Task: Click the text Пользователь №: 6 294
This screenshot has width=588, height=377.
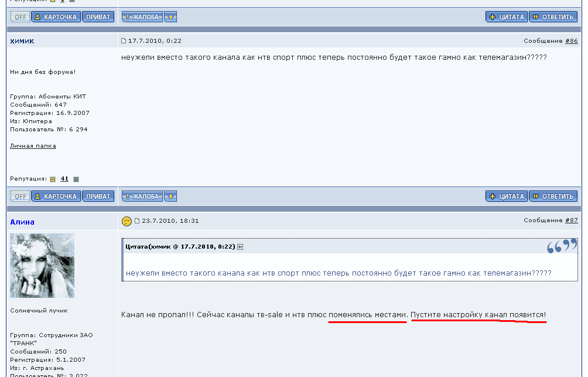Action: click(x=49, y=130)
